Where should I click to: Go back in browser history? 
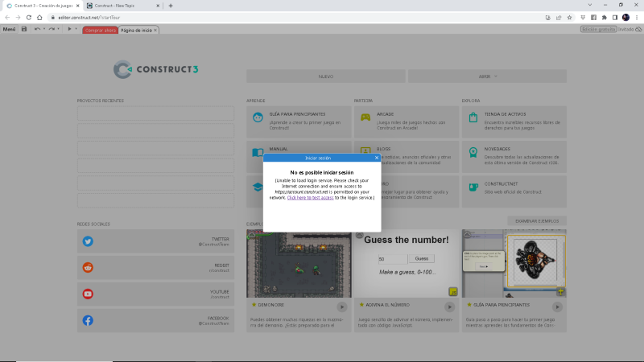click(x=7, y=18)
